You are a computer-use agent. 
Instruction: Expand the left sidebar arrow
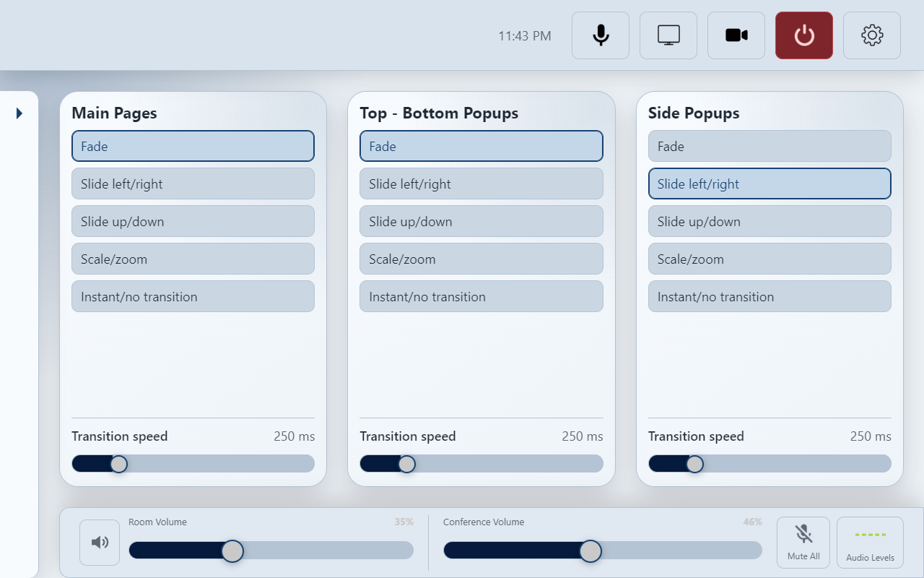pos(19,113)
